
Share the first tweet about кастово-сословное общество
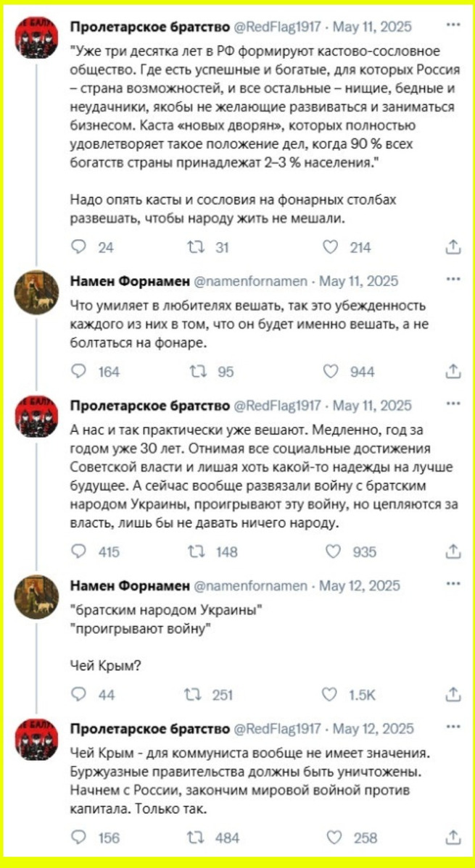pos(453,247)
